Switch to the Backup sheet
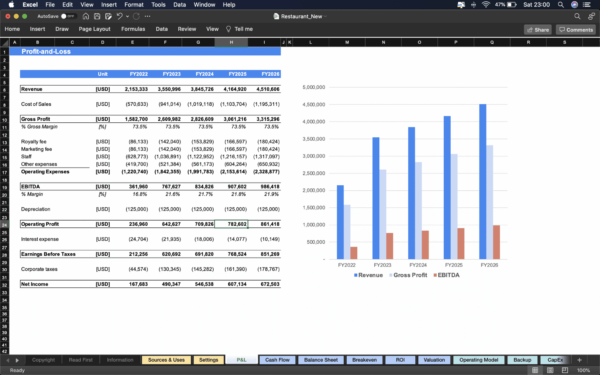 [522, 360]
